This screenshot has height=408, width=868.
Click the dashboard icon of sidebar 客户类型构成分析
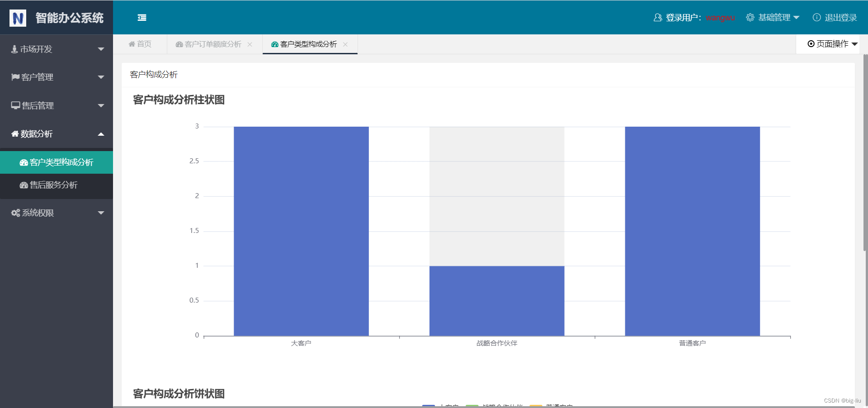click(x=24, y=162)
